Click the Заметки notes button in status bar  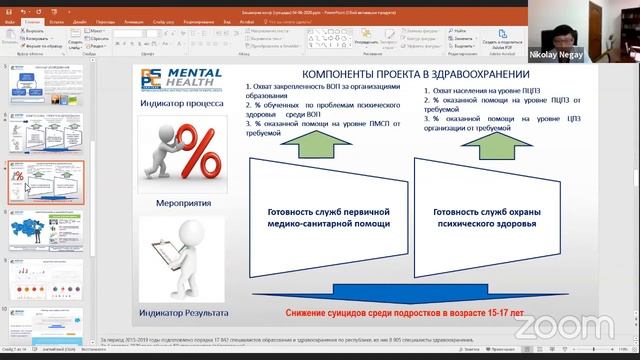tap(469, 349)
